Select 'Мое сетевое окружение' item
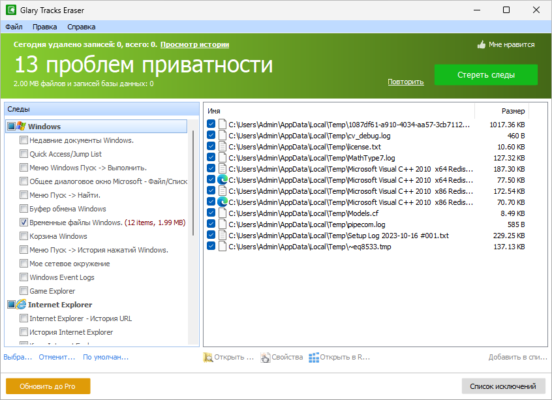The width and height of the screenshot is (552, 400). pyautogui.click(x=70, y=263)
